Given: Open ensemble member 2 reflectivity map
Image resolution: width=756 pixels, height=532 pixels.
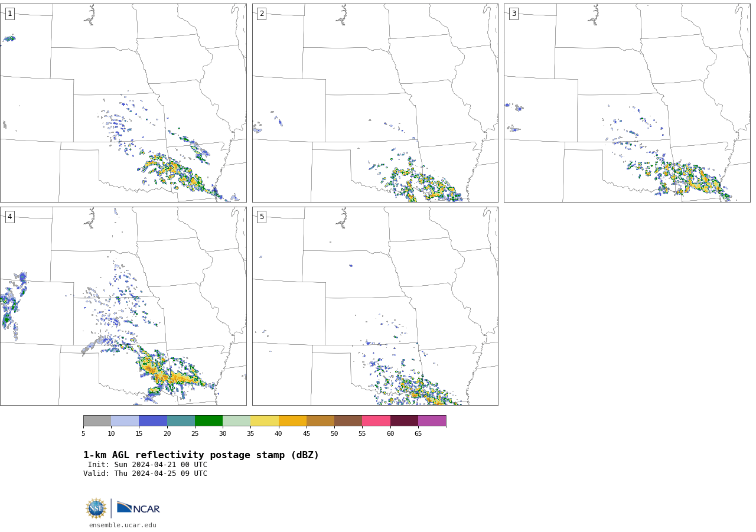Looking at the screenshot, I should [375, 103].
